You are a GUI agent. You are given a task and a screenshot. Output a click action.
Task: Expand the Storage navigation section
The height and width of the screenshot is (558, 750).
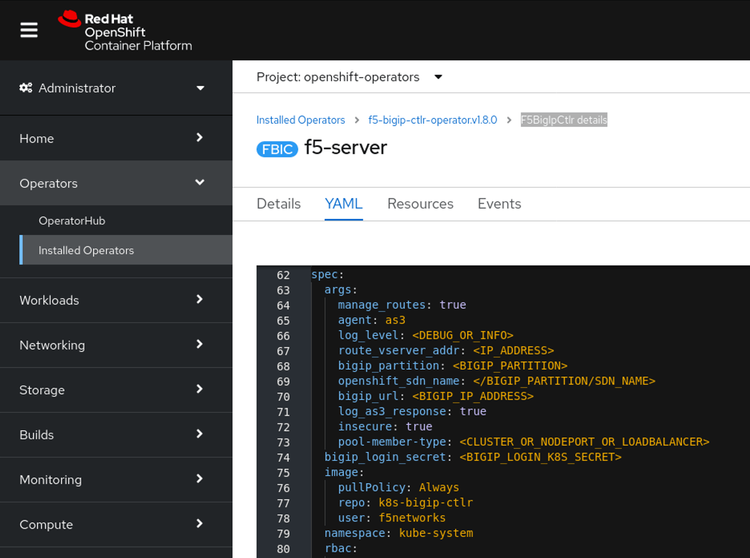click(x=115, y=390)
